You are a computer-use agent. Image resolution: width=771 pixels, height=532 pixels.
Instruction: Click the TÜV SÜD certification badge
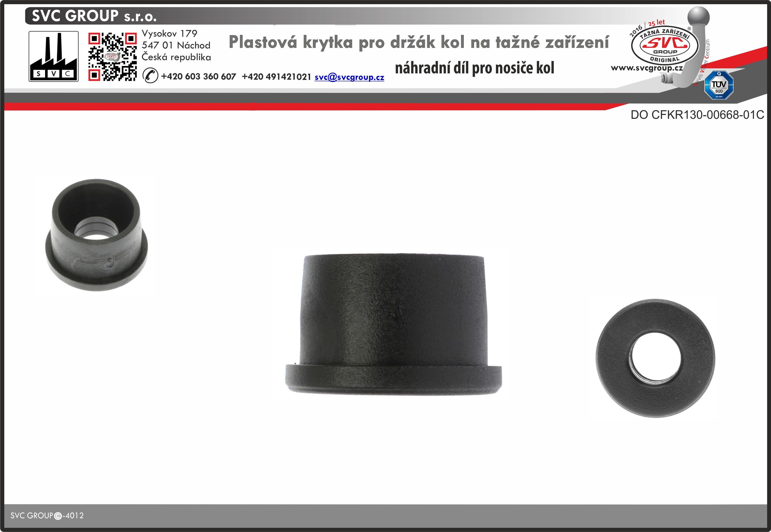click(x=718, y=85)
